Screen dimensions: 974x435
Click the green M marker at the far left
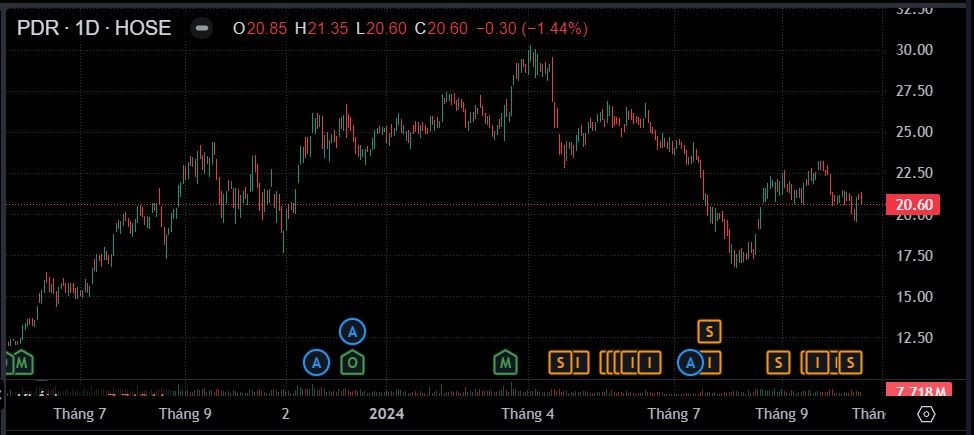(22, 362)
